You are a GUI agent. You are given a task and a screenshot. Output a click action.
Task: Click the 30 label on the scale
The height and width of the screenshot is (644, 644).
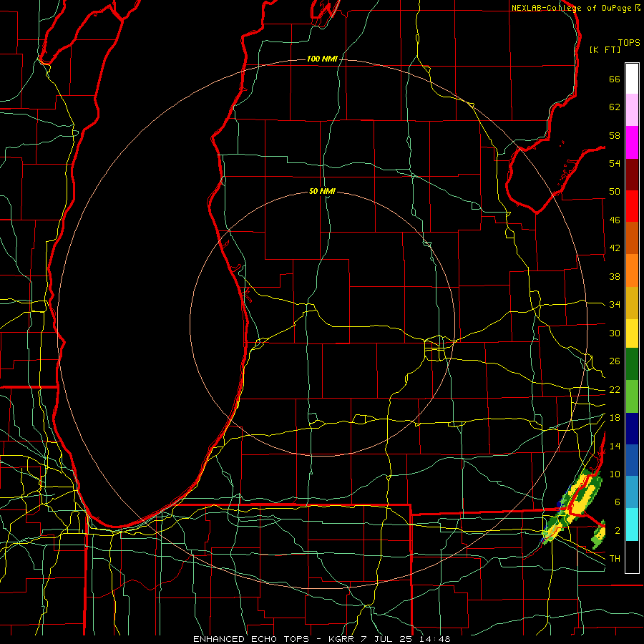(615, 333)
